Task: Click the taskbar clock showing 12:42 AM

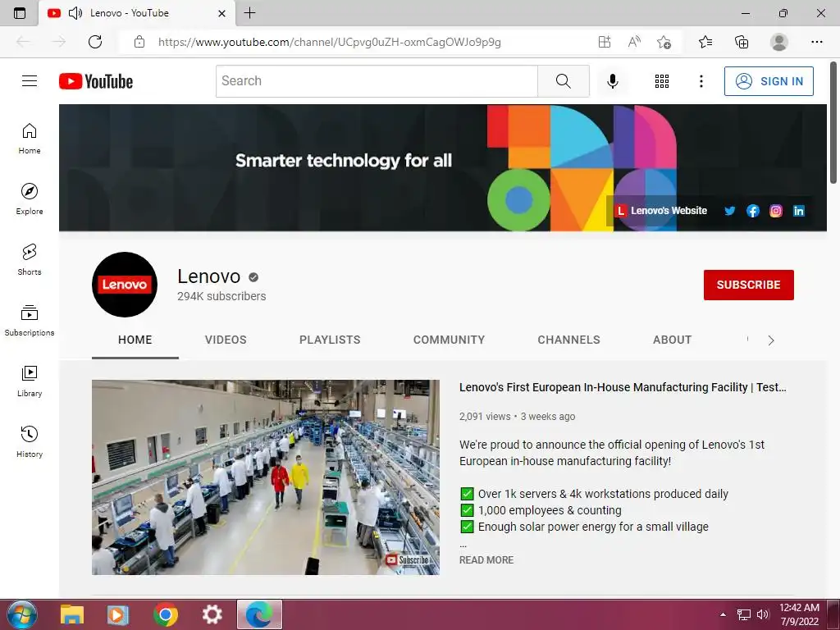Action: tap(799, 614)
